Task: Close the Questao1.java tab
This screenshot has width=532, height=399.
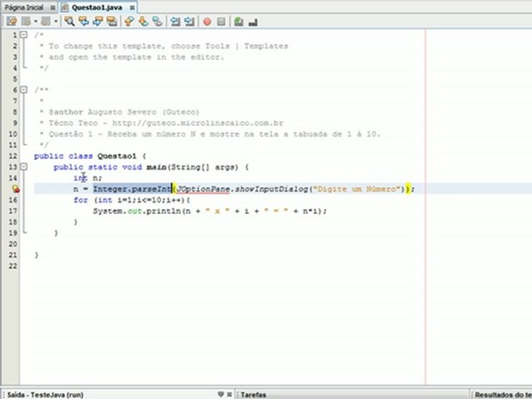Action: pyautogui.click(x=132, y=8)
